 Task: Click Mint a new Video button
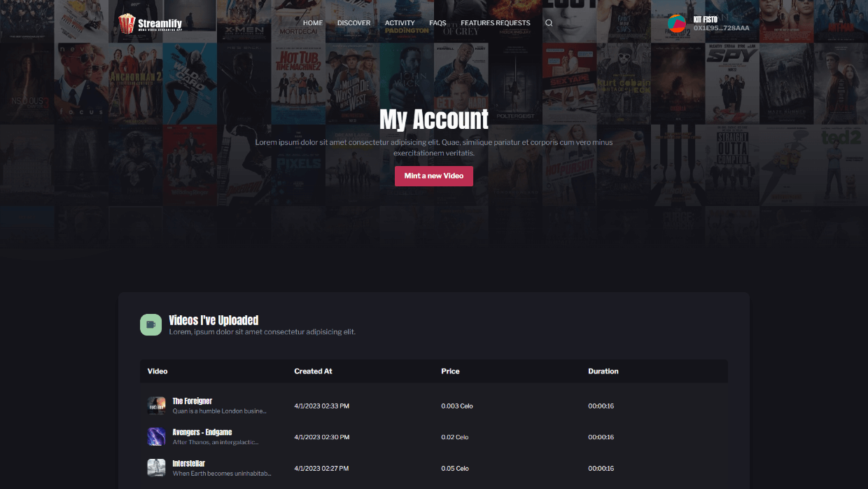pyautogui.click(x=434, y=176)
